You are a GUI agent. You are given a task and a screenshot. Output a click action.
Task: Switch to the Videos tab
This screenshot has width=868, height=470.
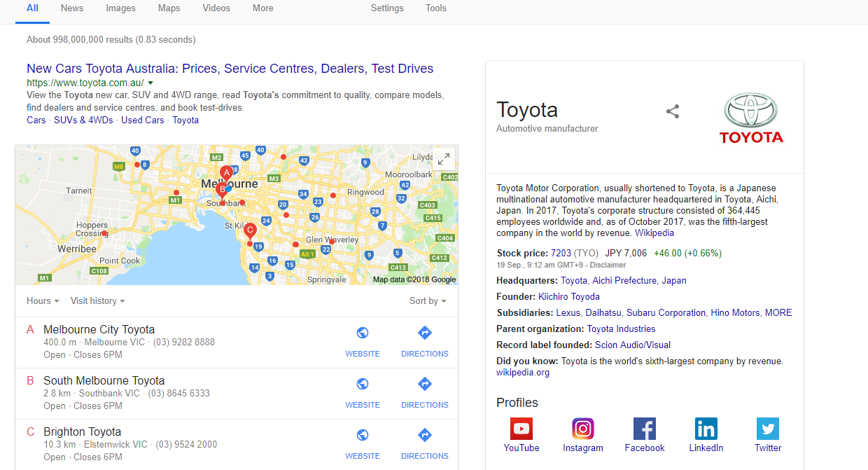pos(216,8)
